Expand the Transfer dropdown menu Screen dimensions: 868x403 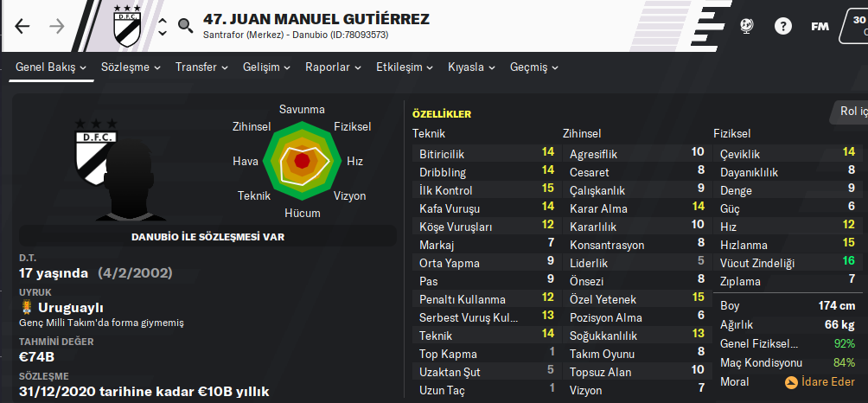(201, 67)
